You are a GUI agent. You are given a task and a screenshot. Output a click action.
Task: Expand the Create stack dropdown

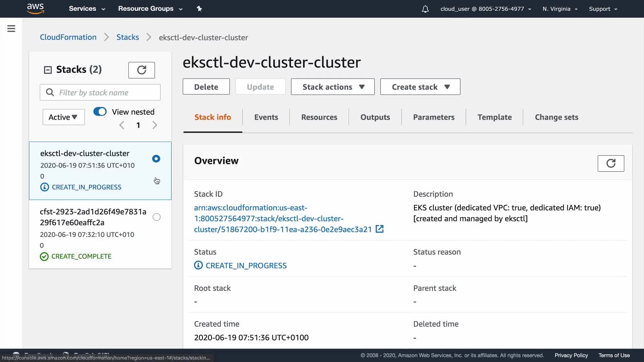[420, 87]
